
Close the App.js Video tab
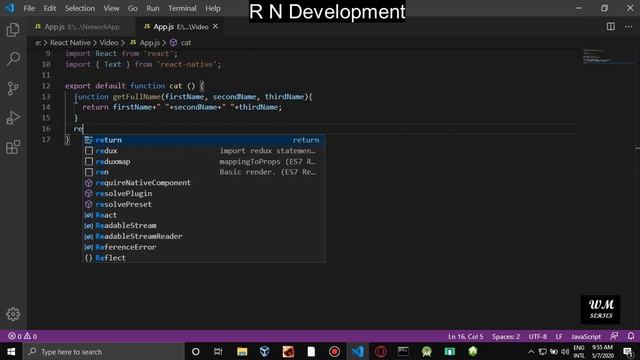216,27
